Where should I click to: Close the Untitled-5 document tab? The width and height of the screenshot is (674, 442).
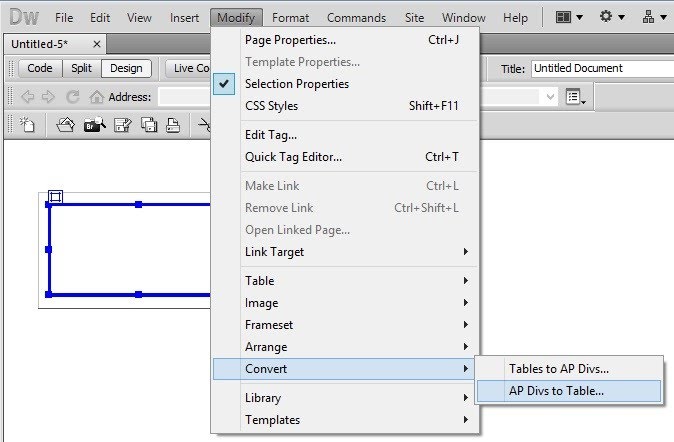pyautogui.click(x=97, y=44)
